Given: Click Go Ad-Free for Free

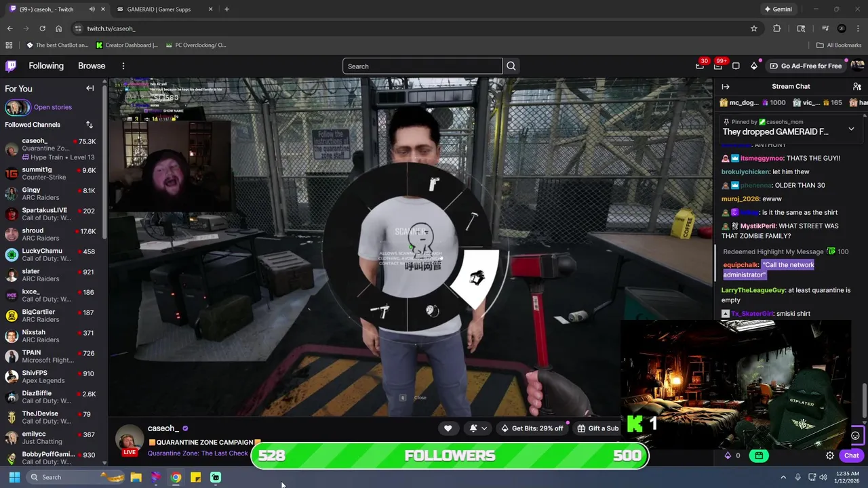Looking at the screenshot, I should [806, 66].
